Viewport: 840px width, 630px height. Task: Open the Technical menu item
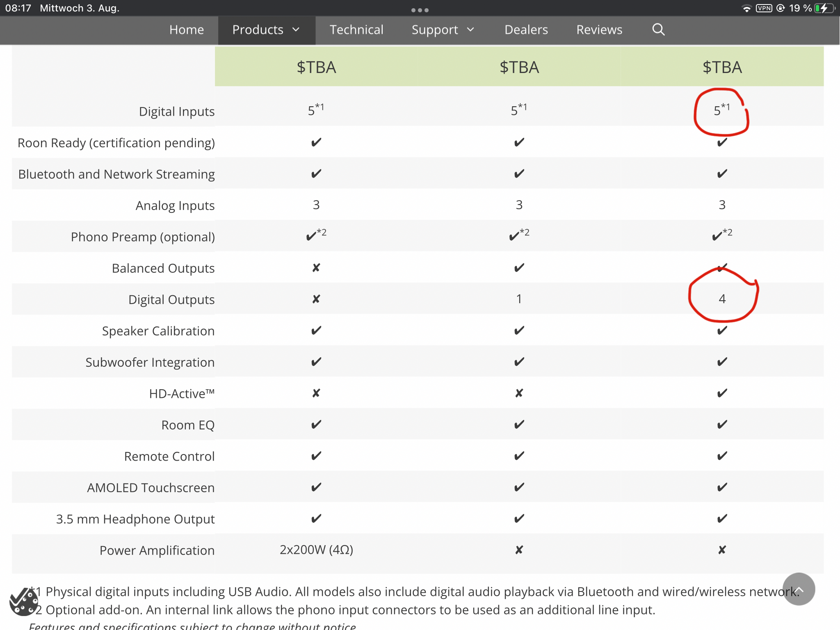[x=356, y=30]
